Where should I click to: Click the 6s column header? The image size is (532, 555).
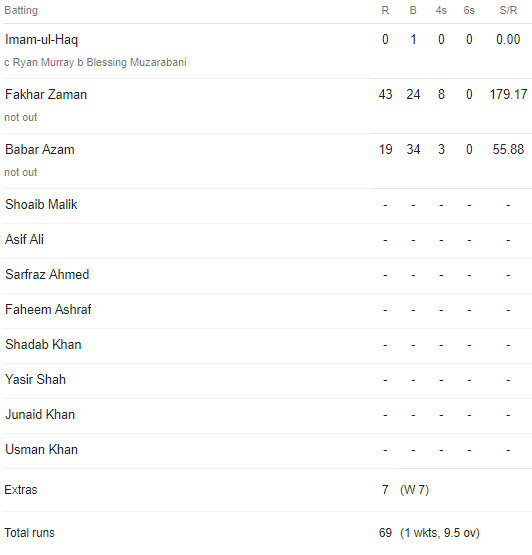click(469, 10)
